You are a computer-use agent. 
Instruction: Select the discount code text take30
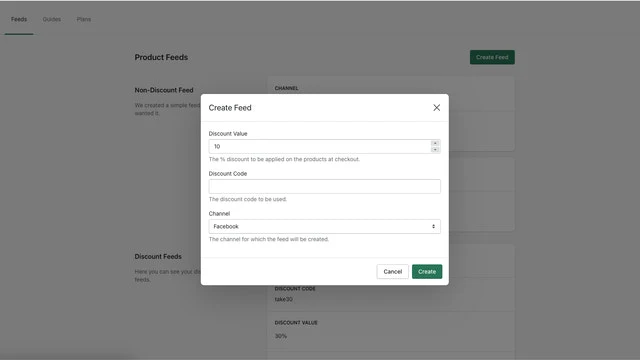pos(283,299)
